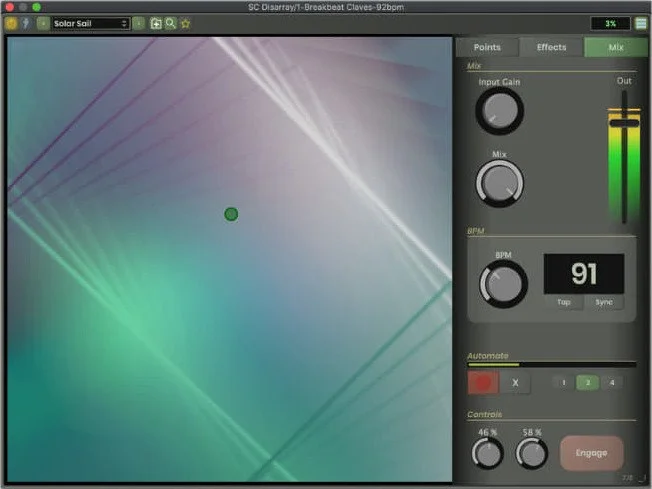Click the Engage button

tap(591, 453)
